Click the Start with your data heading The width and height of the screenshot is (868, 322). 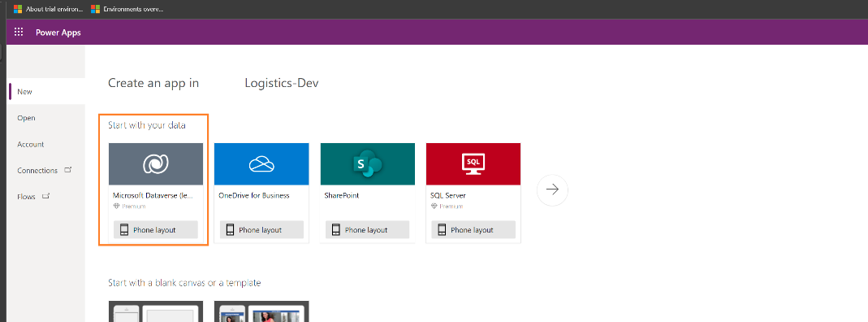pyautogui.click(x=147, y=125)
